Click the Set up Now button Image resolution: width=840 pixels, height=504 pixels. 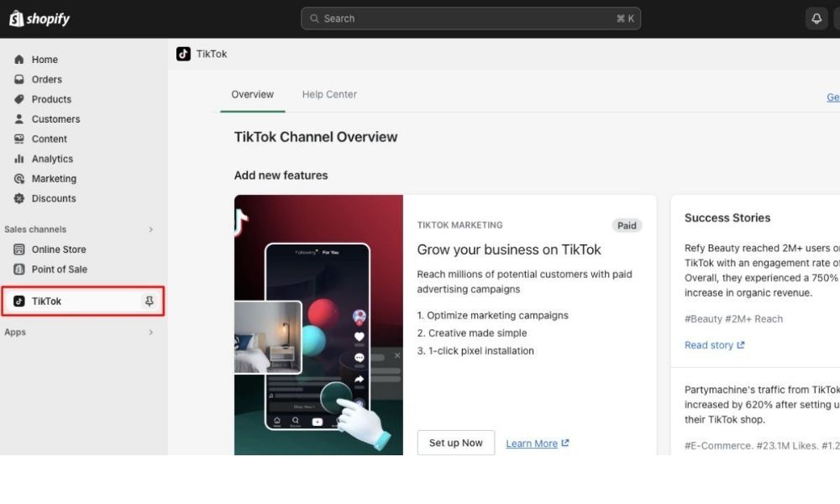[456, 443]
